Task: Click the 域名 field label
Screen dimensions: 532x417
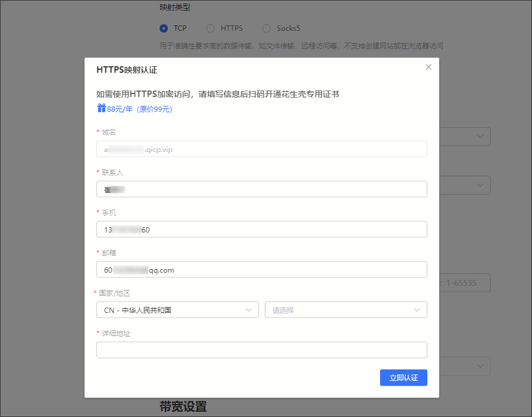Action: [109, 132]
